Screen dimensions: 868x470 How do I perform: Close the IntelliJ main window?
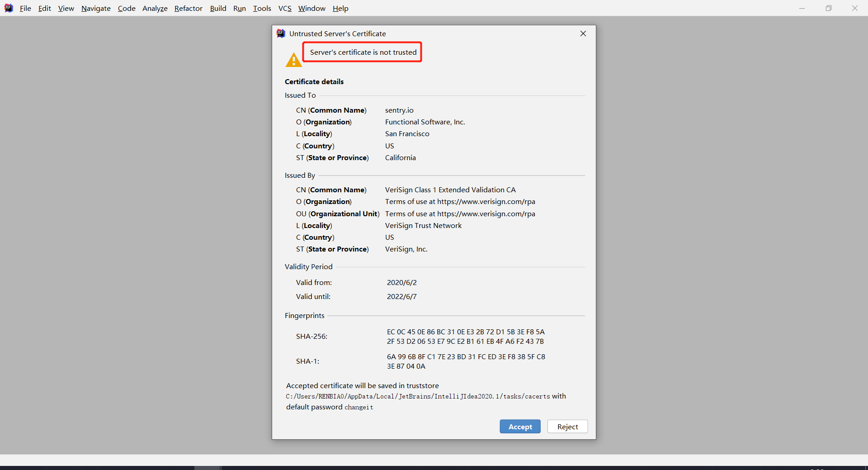tap(854, 8)
